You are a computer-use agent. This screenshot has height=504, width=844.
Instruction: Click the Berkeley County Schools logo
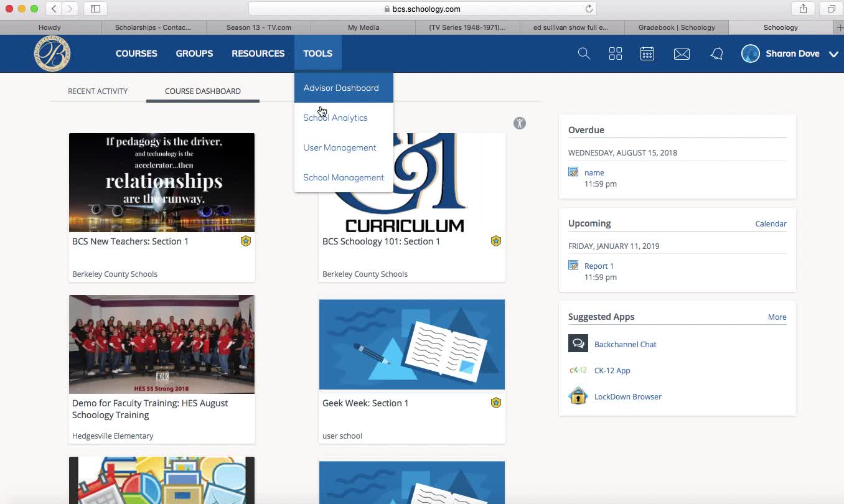click(52, 54)
